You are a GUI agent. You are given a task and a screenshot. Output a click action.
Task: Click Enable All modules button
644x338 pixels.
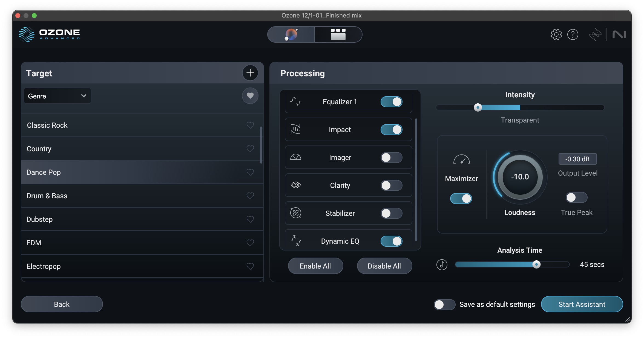315,266
